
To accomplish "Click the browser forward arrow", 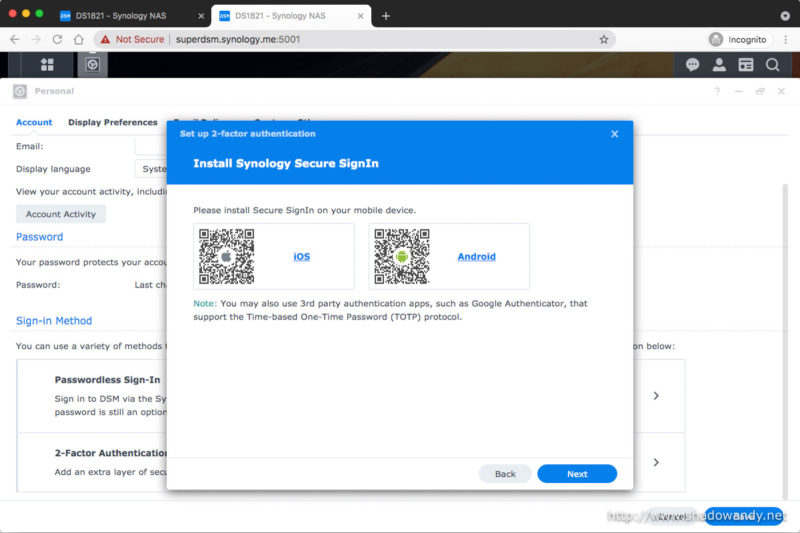I will coord(36,39).
